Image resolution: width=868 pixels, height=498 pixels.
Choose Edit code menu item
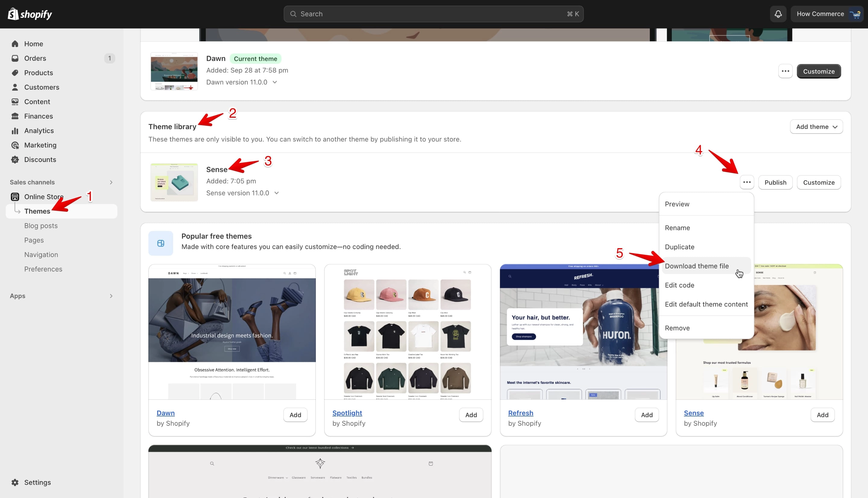[706, 285]
